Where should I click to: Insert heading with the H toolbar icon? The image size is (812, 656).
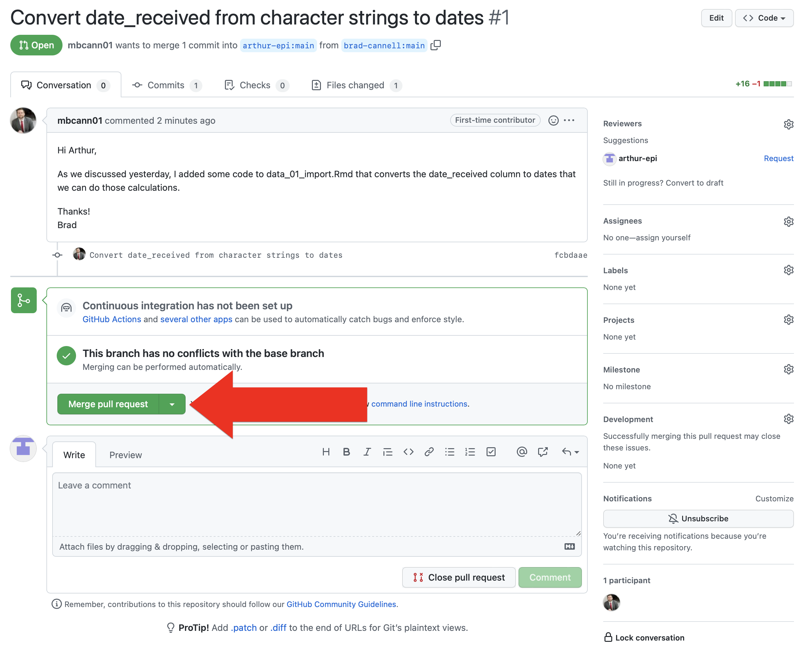click(x=326, y=452)
